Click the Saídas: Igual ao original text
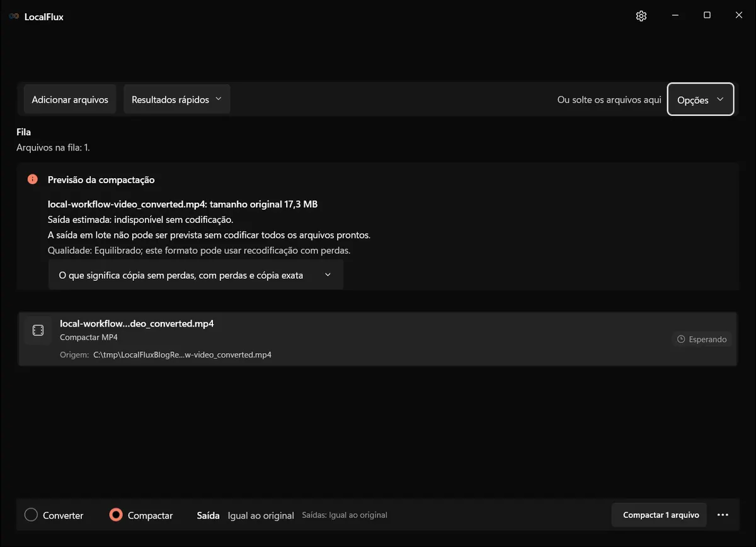The height and width of the screenshot is (547, 756). [345, 515]
